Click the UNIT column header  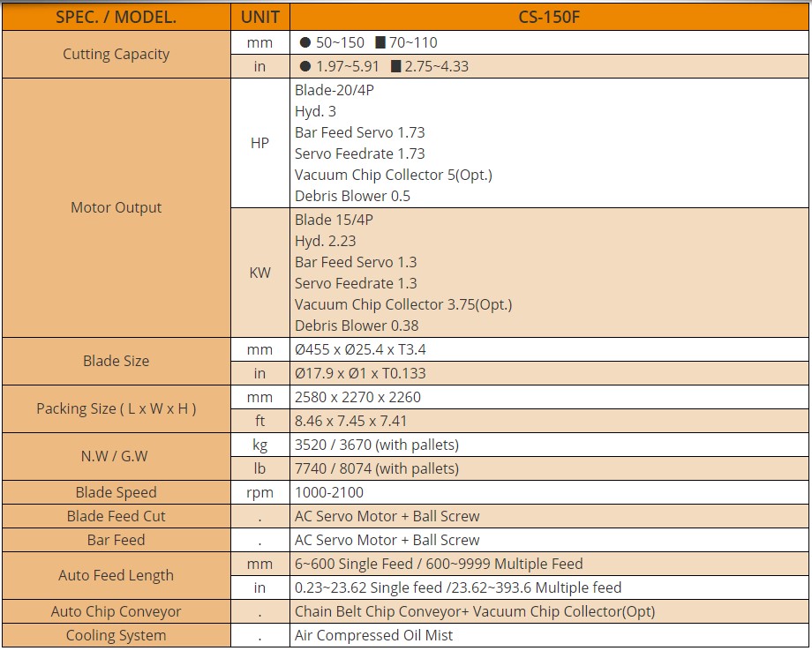click(x=259, y=17)
